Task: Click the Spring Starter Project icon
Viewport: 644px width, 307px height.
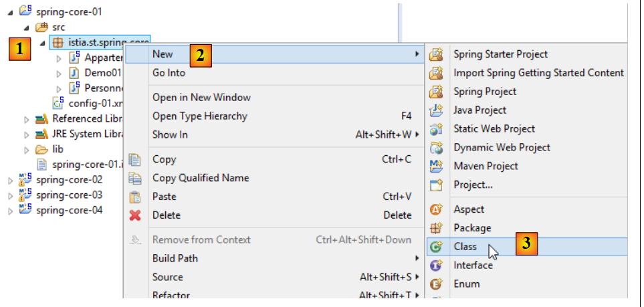Action: pos(437,54)
